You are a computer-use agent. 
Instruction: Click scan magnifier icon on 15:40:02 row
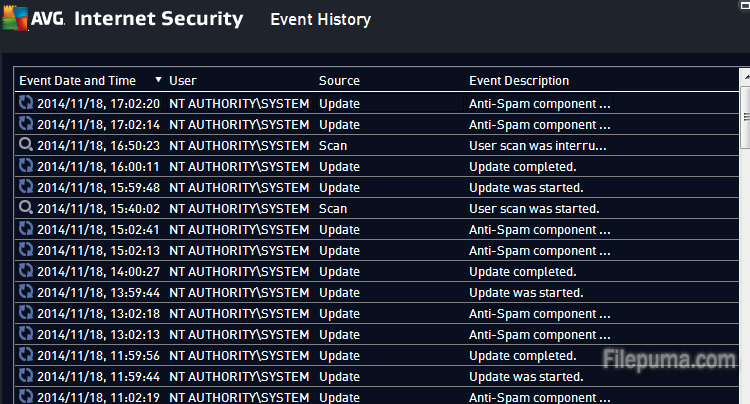[26, 208]
